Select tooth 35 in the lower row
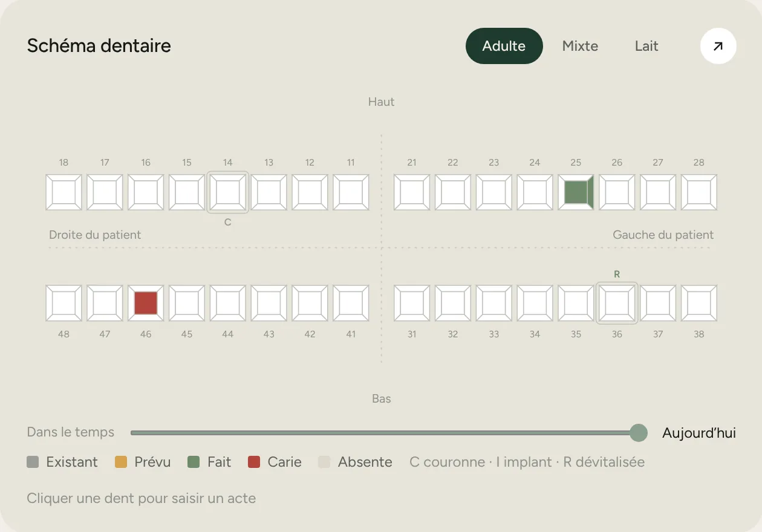The height and width of the screenshot is (532, 762). pos(576,303)
